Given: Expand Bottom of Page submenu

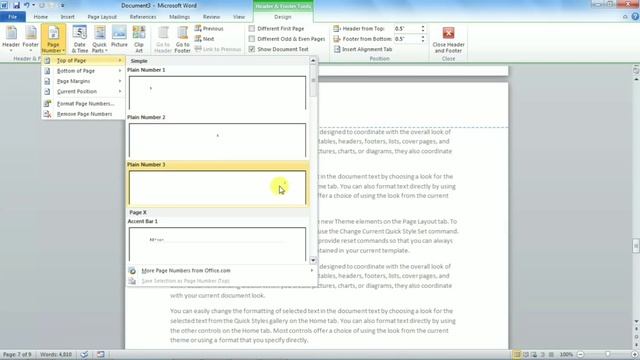Looking at the screenshot, I should coord(83,71).
